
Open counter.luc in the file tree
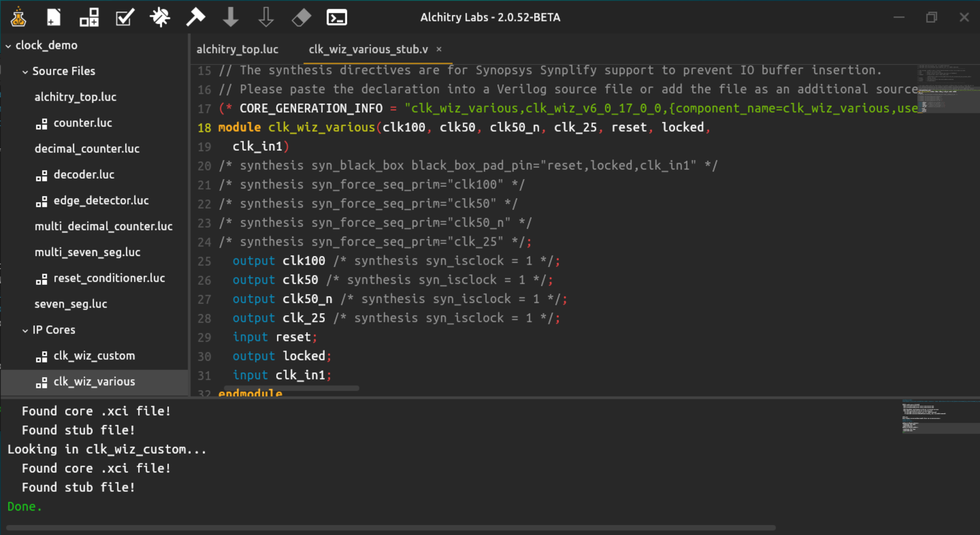coord(82,123)
